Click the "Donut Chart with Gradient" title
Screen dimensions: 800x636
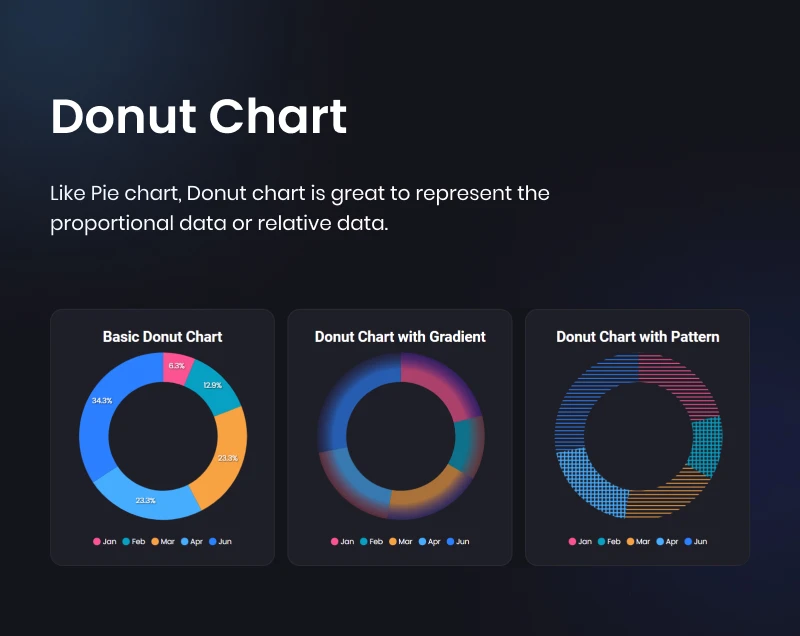pos(400,337)
